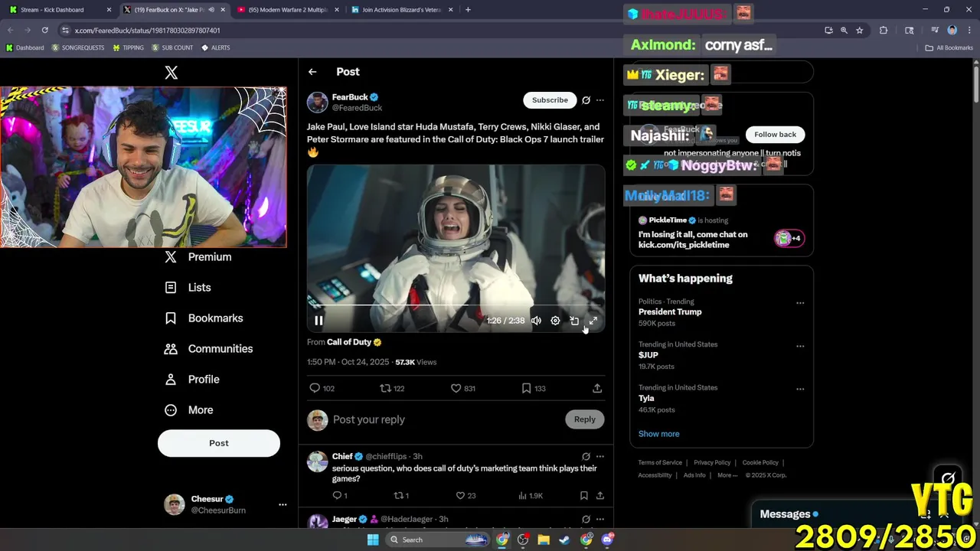The width and height of the screenshot is (980, 551).
Task: Open the @FearedBuck handle link
Action: coord(357,108)
